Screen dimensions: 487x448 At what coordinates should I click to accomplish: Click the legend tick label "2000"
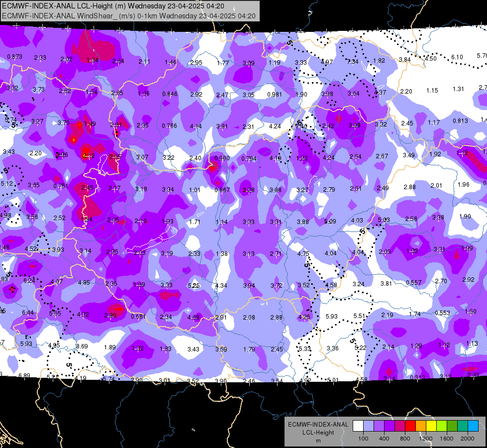coord(468,439)
